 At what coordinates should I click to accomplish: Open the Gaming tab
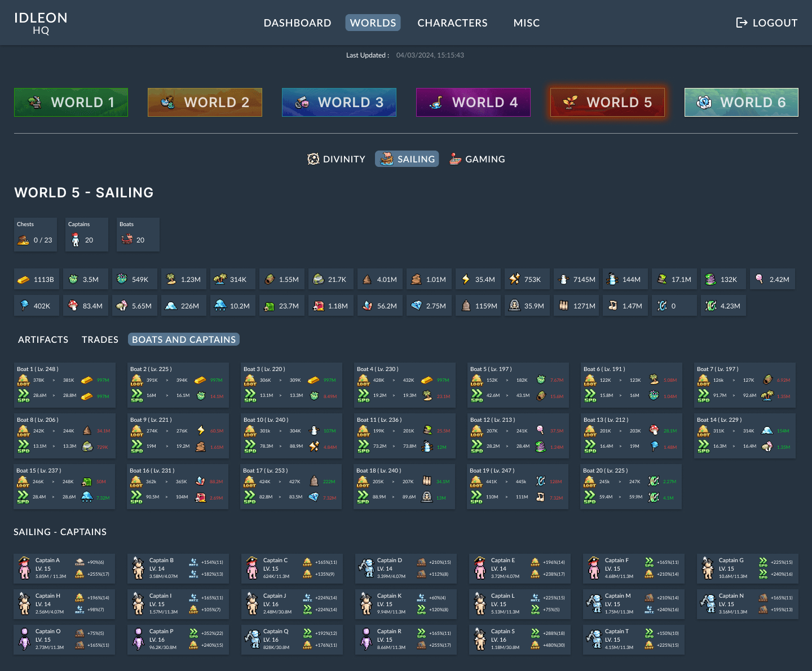pyautogui.click(x=477, y=159)
